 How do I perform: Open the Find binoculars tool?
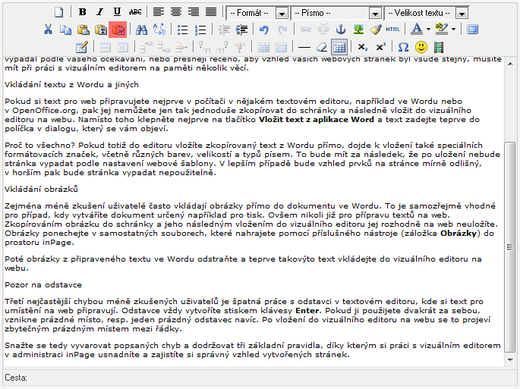[141, 30]
